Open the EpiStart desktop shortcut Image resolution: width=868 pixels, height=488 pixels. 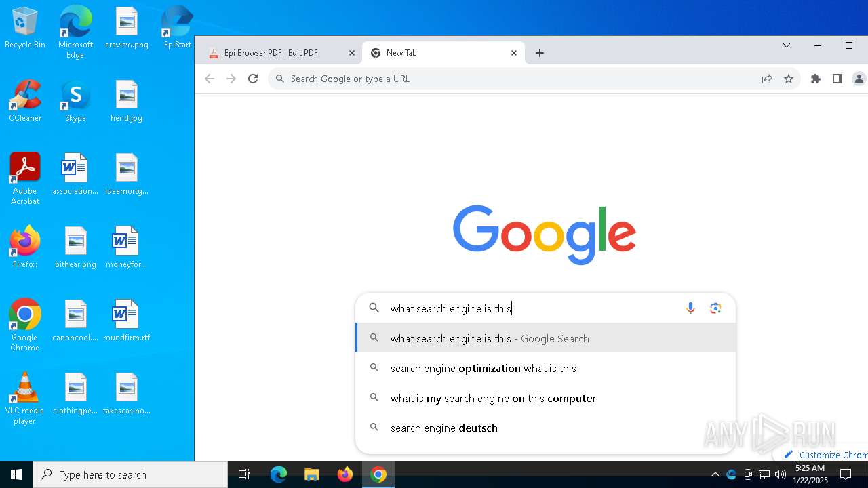pos(178,28)
